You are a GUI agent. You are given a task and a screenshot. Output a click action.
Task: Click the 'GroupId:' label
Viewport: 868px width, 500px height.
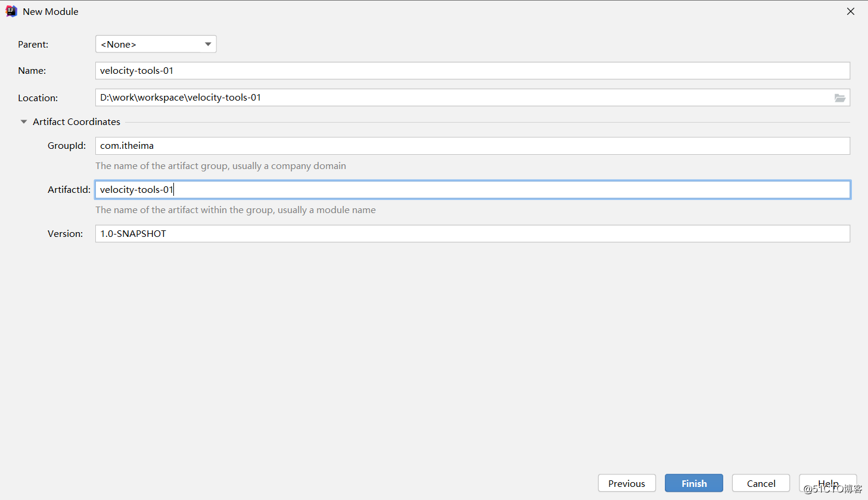tap(67, 146)
